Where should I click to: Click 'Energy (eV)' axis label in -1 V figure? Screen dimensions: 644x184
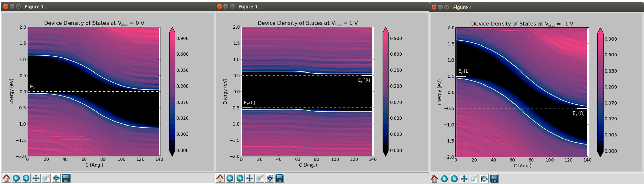(x=440, y=92)
